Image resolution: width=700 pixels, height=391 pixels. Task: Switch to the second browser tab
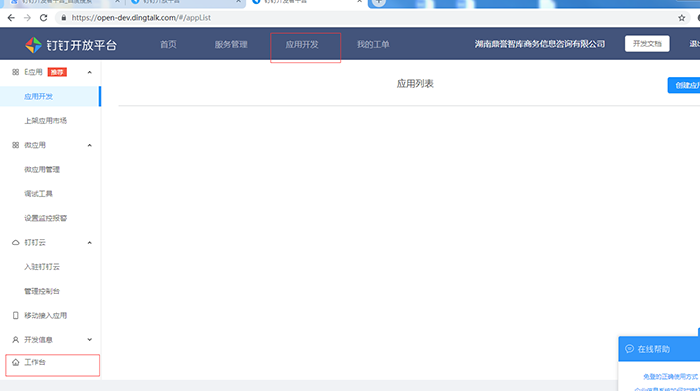tap(185, 2)
